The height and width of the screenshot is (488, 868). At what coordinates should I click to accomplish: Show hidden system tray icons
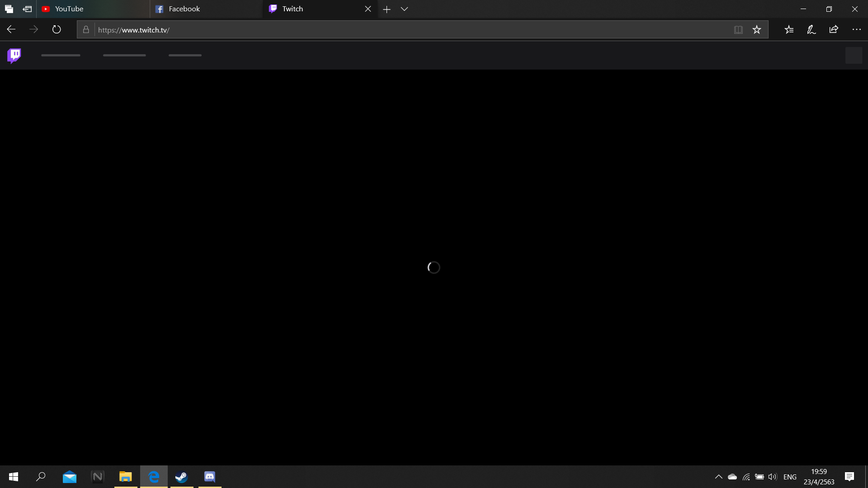[x=718, y=477]
